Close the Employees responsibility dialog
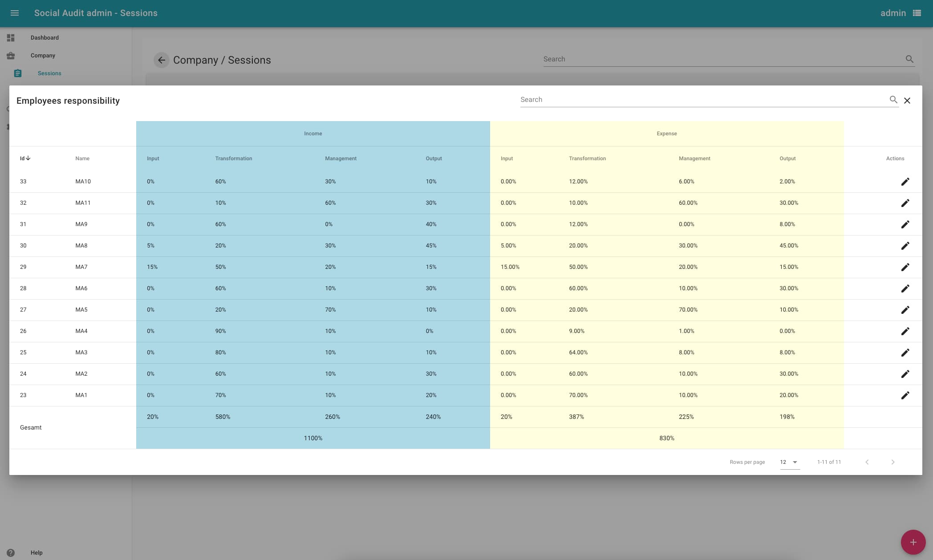The height and width of the screenshot is (560, 933). coord(907,101)
